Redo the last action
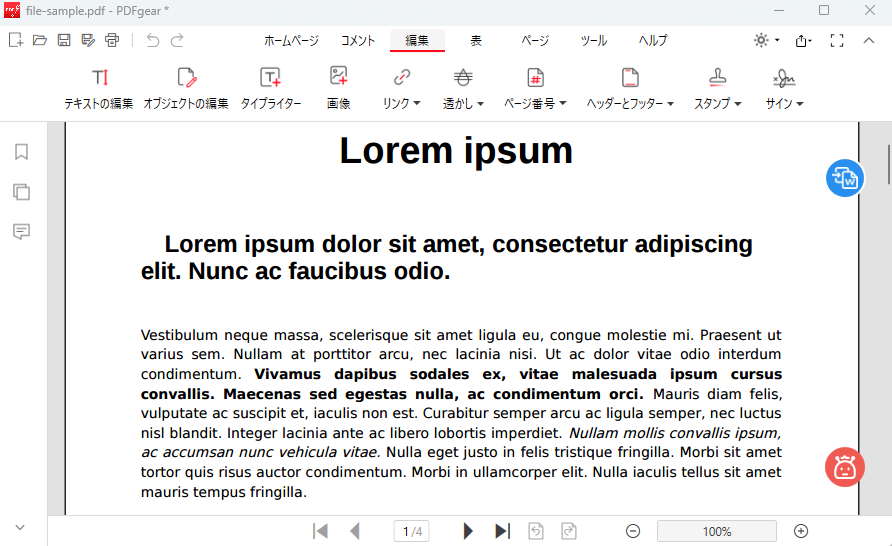 click(x=177, y=40)
